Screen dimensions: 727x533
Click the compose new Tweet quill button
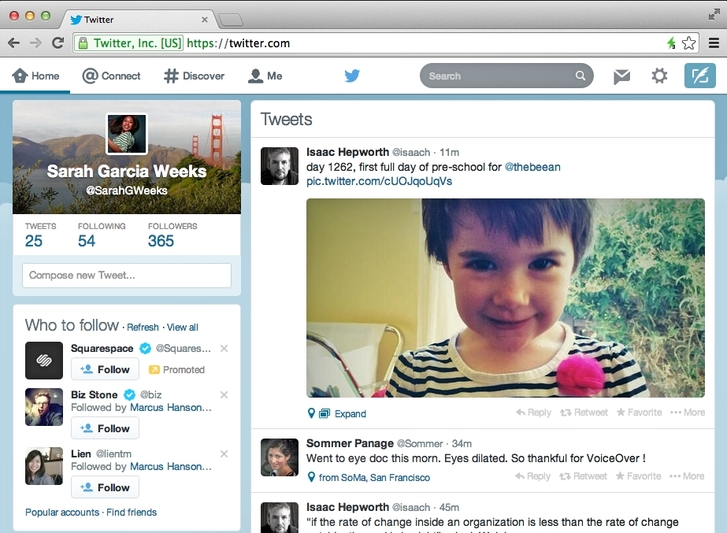click(x=700, y=76)
